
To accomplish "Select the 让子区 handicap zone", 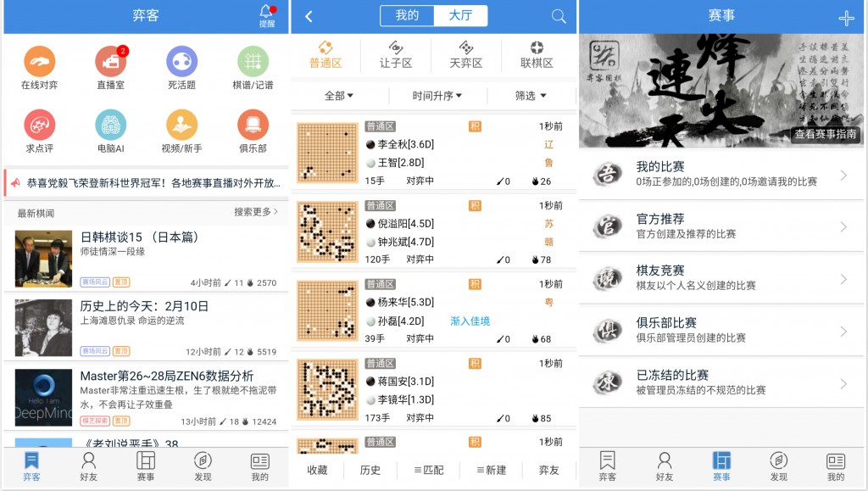I will coord(396,54).
